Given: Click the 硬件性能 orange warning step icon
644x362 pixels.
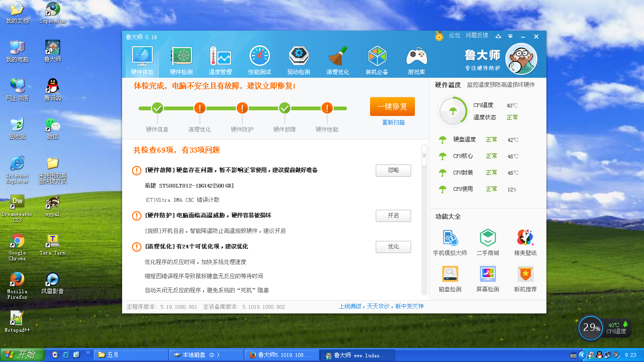Looking at the screenshot, I should 327,108.
